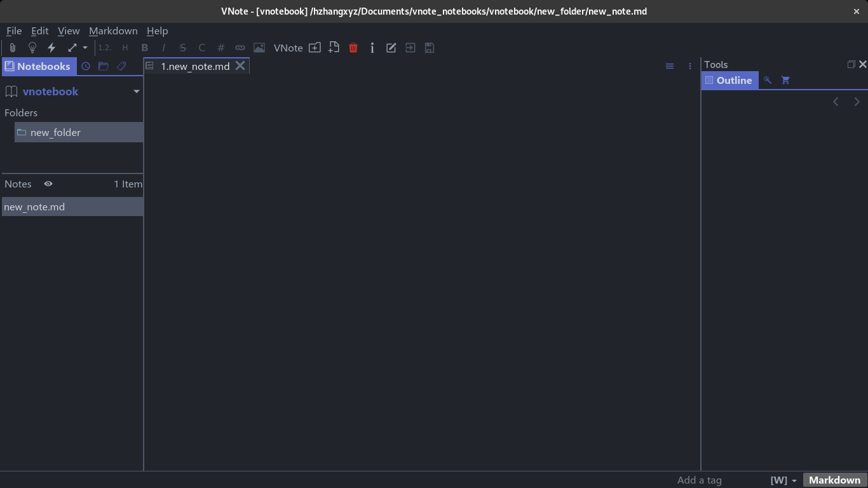Open the editor three-dot options menu
This screenshot has height=488, width=868.
tap(690, 66)
